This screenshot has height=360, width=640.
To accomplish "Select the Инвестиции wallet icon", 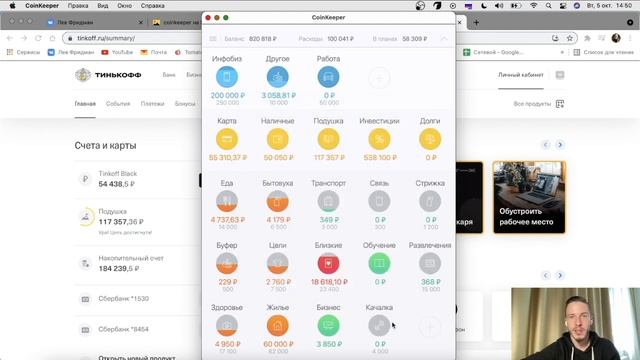I will pyautogui.click(x=379, y=139).
